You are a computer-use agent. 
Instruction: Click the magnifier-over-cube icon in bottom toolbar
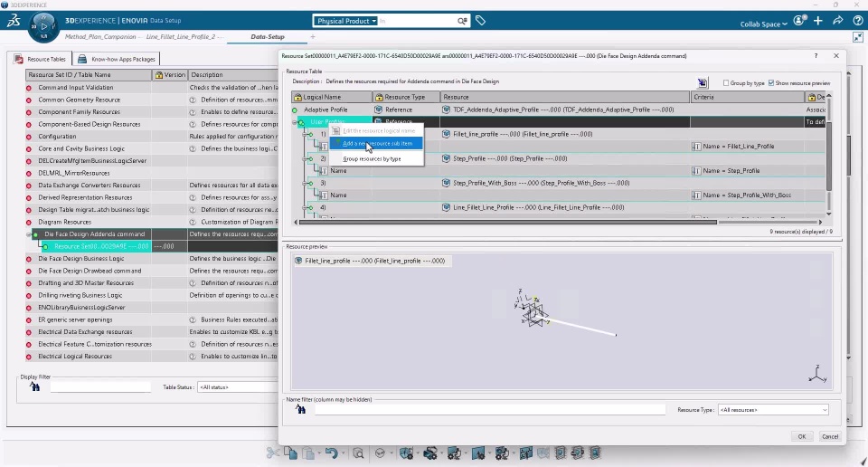coord(358,453)
